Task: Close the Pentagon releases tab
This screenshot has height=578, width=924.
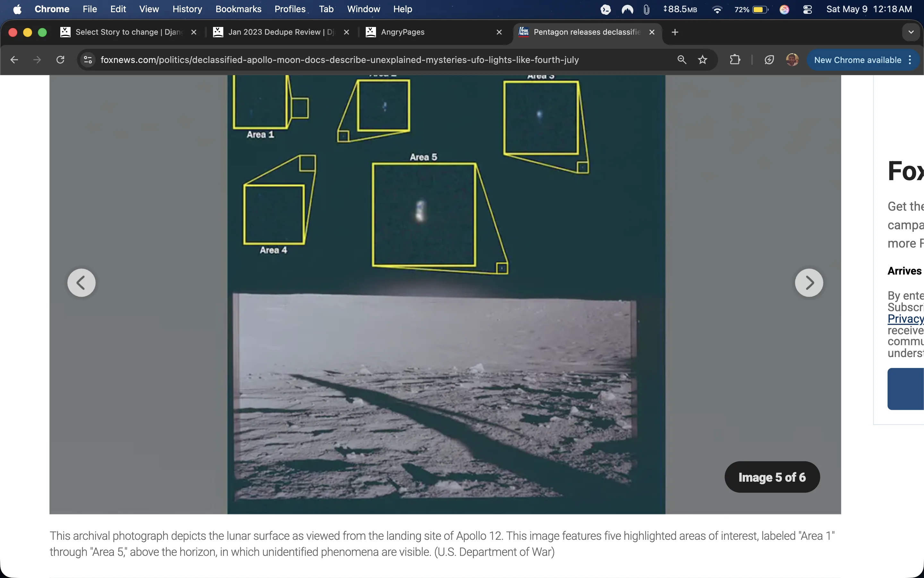Action: click(652, 32)
